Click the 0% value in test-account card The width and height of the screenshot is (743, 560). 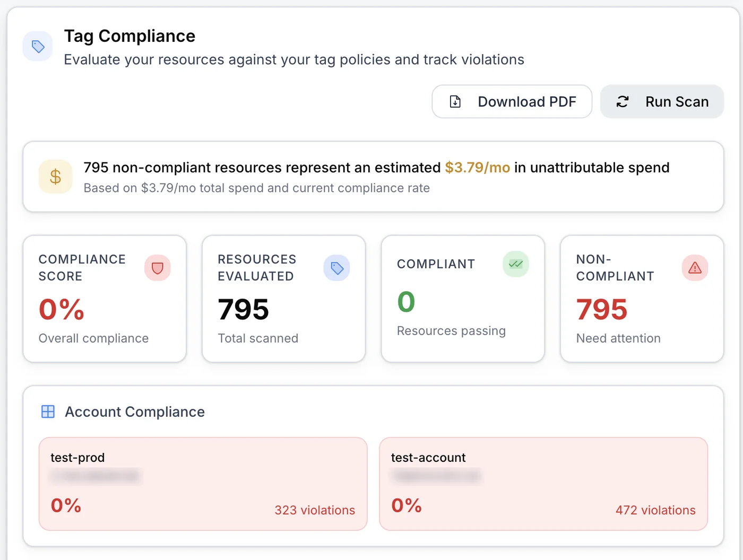point(407,505)
